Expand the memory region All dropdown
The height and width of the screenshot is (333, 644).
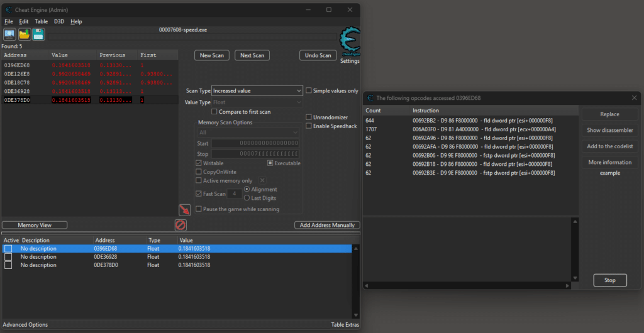coord(248,133)
